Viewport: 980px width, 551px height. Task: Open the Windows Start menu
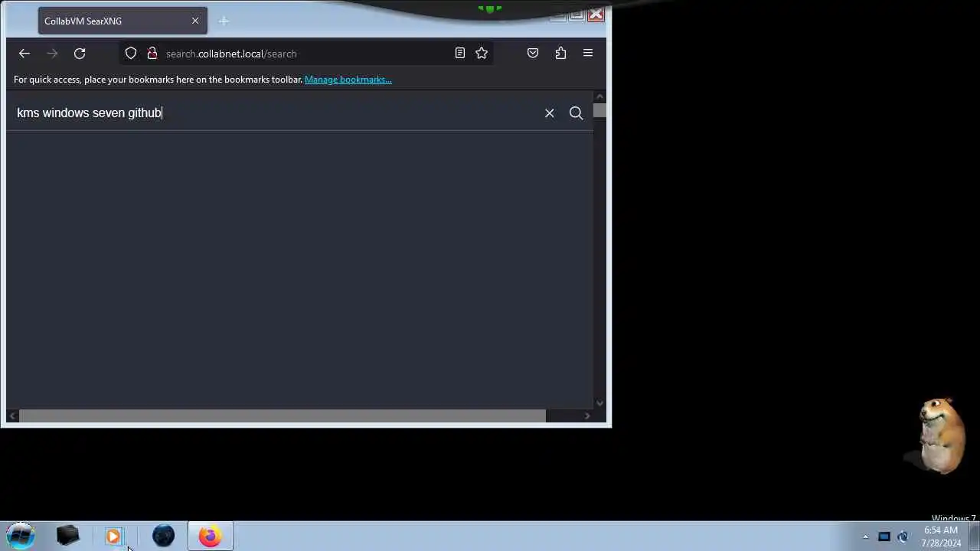[21, 536]
